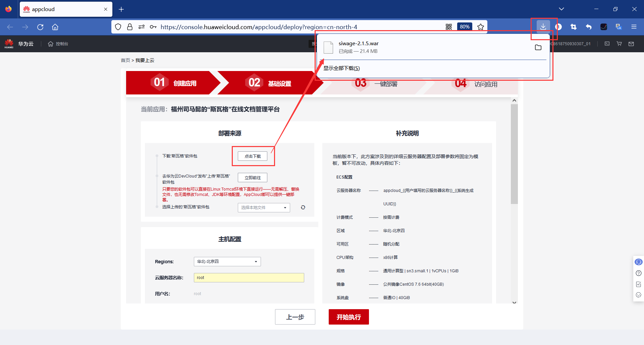The image size is (644, 345).
Task: Open the shopping cart icon
Action: (x=619, y=44)
